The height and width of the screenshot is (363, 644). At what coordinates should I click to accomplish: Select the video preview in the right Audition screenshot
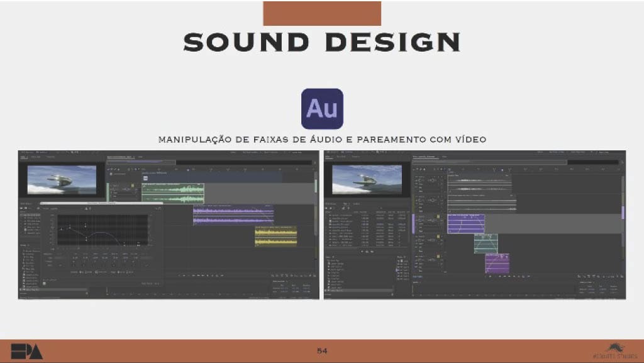(x=367, y=179)
